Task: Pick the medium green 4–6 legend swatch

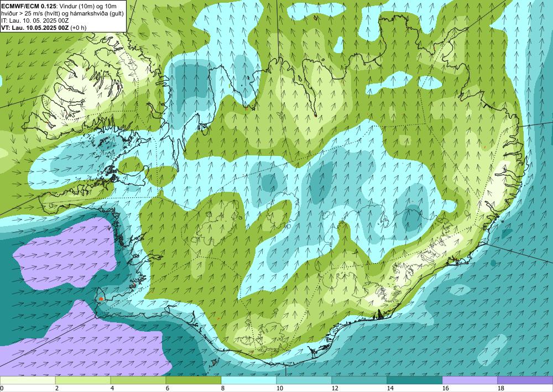Action: click(x=138, y=380)
